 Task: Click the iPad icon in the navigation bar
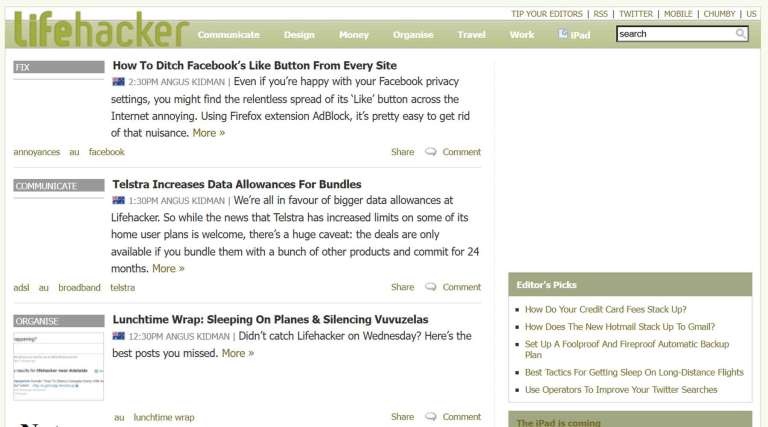coord(563,34)
